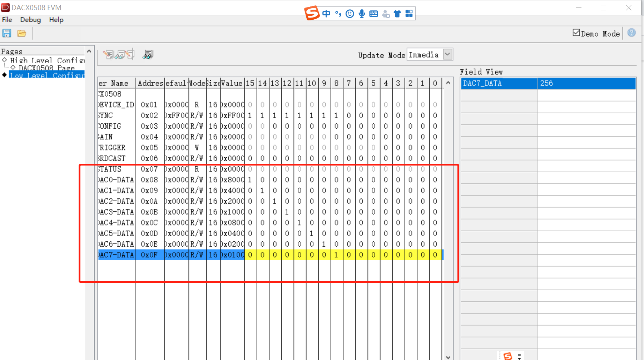The image size is (644, 360).
Task: Toggle bit 7 of SYNC register
Action: [349, 115]
